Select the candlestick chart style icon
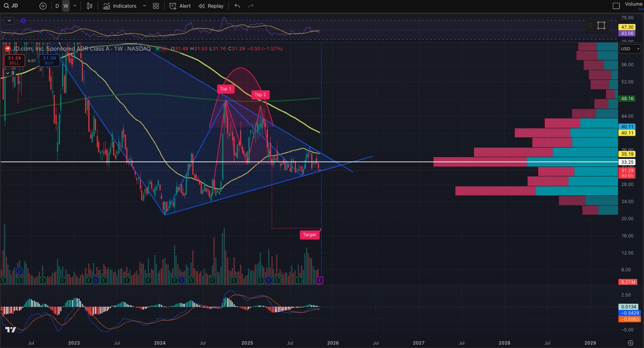This screenshot has width=644, height=348. point(89,6)
